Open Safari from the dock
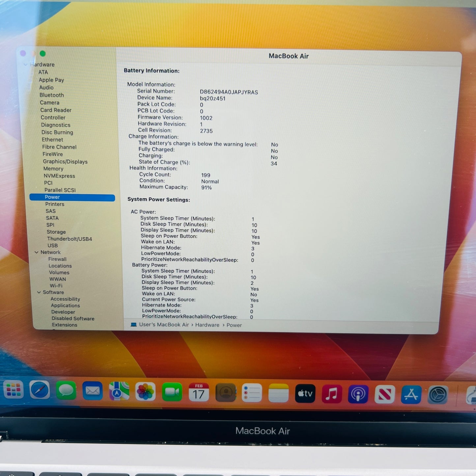 tap(40, 391)
